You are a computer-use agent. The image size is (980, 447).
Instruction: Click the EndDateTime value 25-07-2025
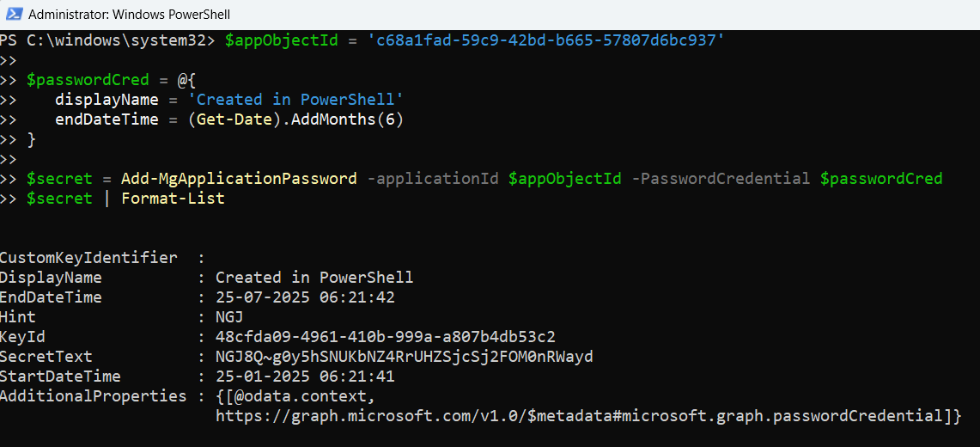pyautogui.click(x=305, y=297)
